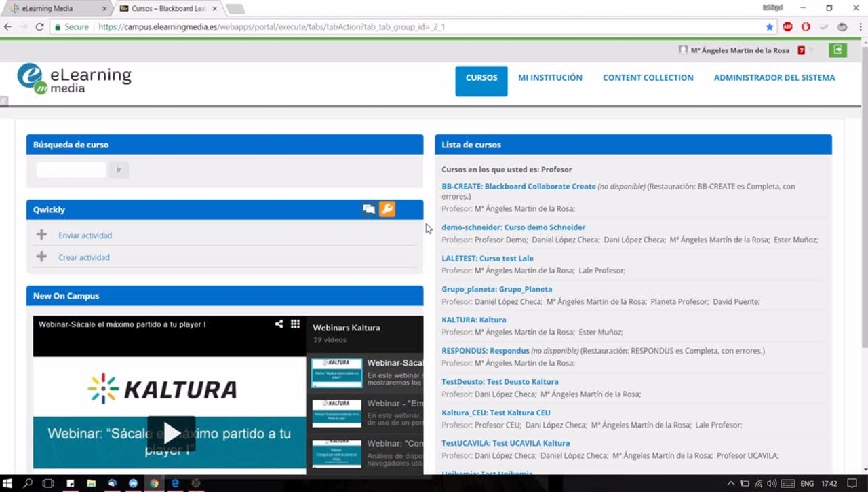This screenshot has width=868, height=492.
Task: Click the green logout icon
Action: coord(837,50)
